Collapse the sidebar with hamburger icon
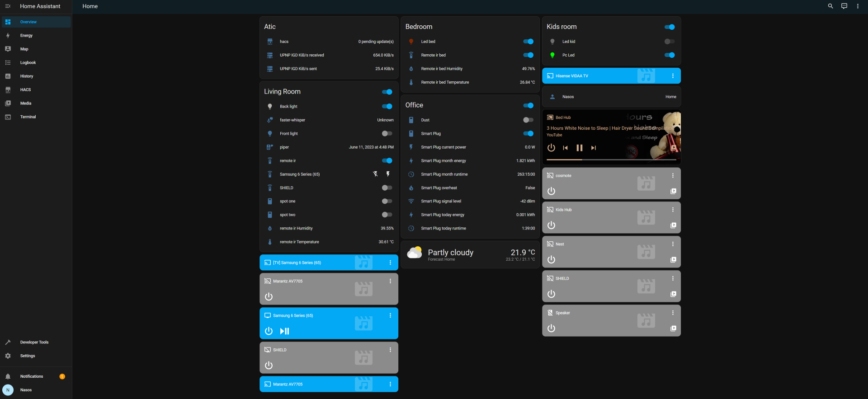868x399 pixels. tap(8, 6)
